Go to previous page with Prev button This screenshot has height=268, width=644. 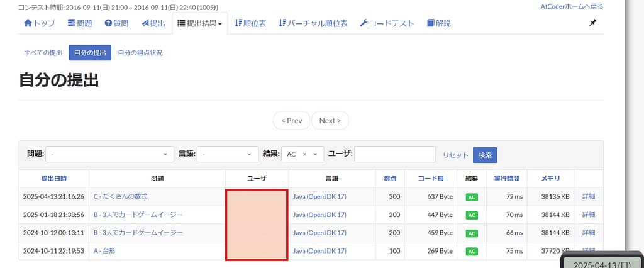tap(292, 120)
